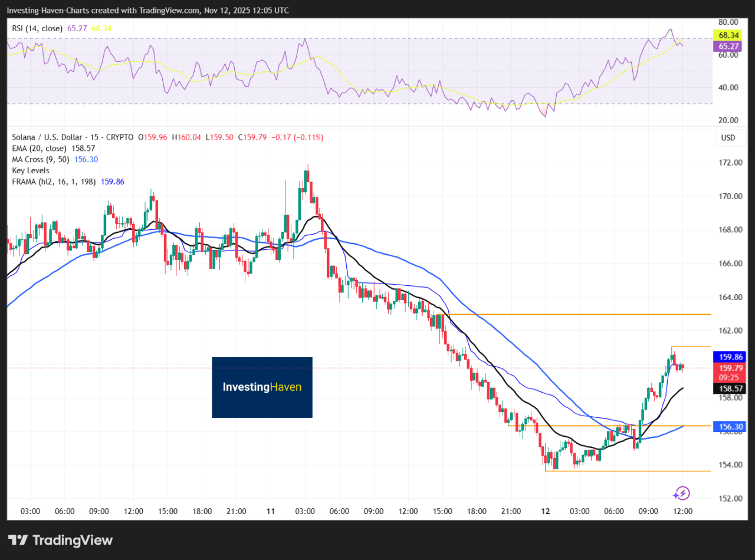
Task: Select the Key Levels indicator legend
Action: pos(30,170)
